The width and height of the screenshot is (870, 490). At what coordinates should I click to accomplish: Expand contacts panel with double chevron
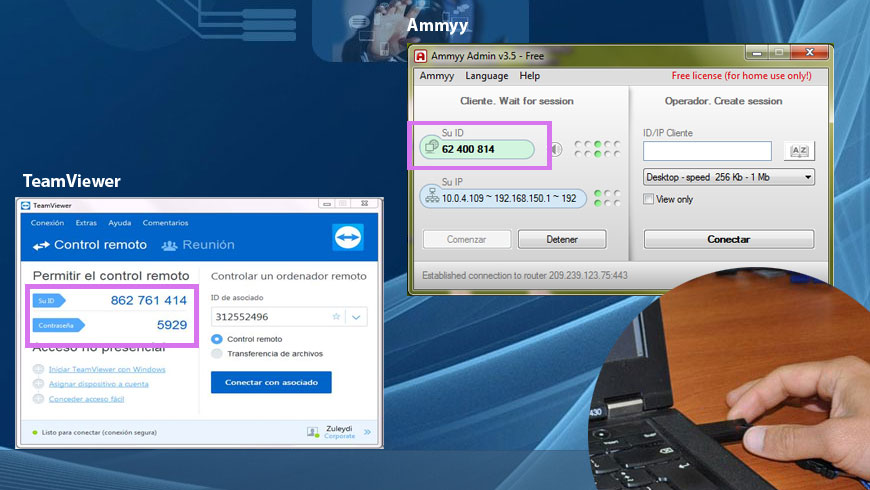[367, 432]
